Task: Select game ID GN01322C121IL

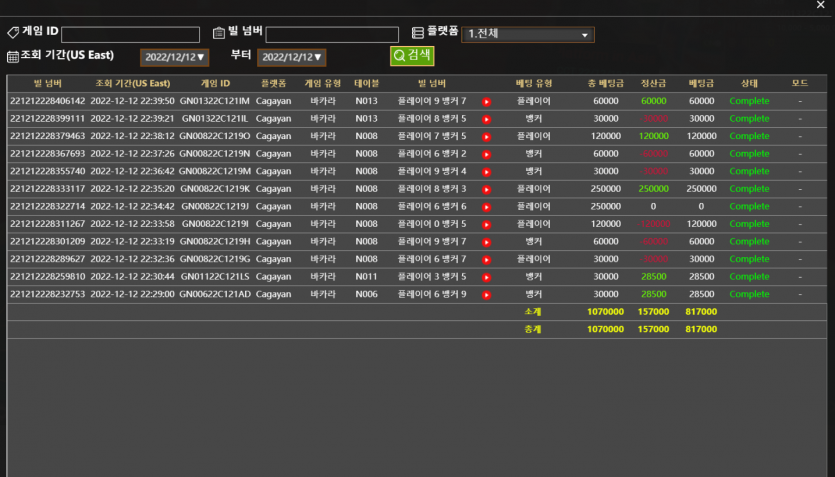Action: point(215,119)
